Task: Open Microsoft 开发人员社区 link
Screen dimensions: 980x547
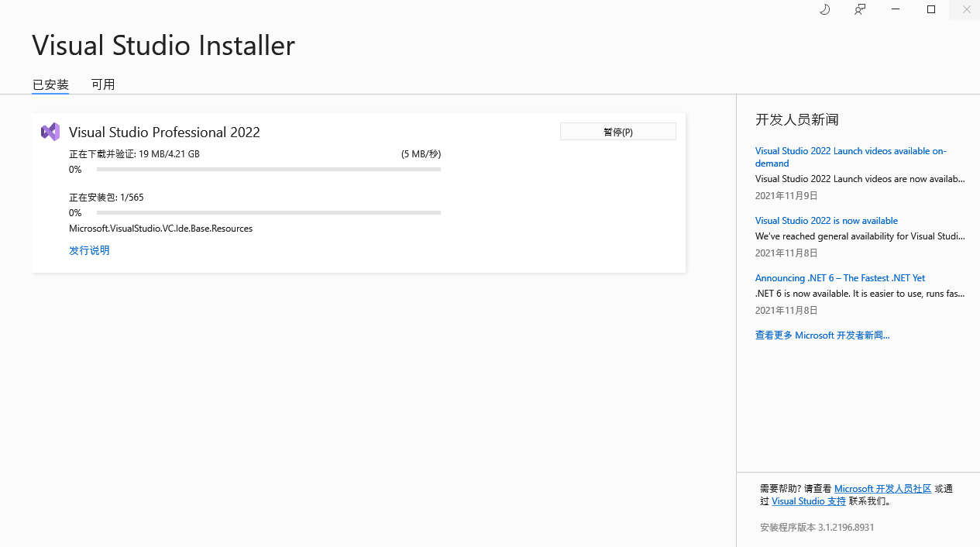Action: (882, 489)
